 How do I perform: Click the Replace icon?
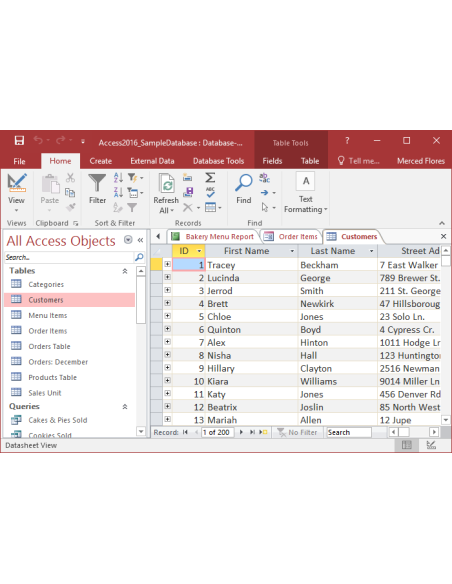point(264,178)
